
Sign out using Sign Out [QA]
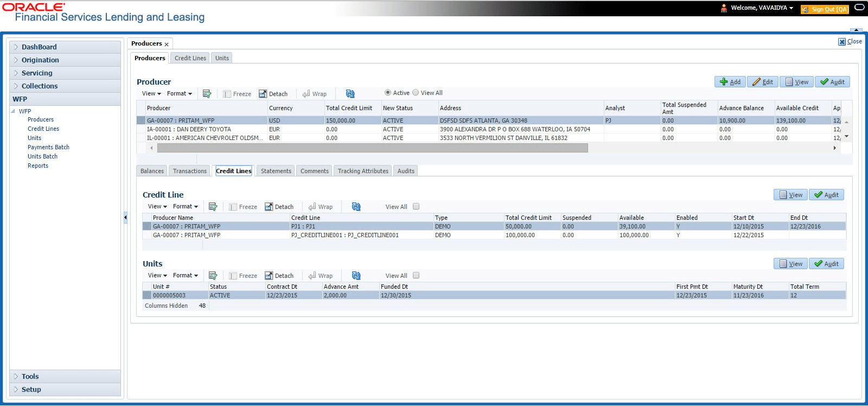pyautogui.click(x=825, y=9)
